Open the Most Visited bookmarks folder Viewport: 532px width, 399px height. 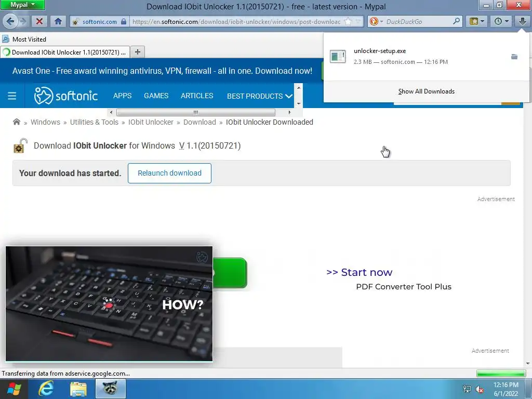pyautogui.click(x=24, y=39)
